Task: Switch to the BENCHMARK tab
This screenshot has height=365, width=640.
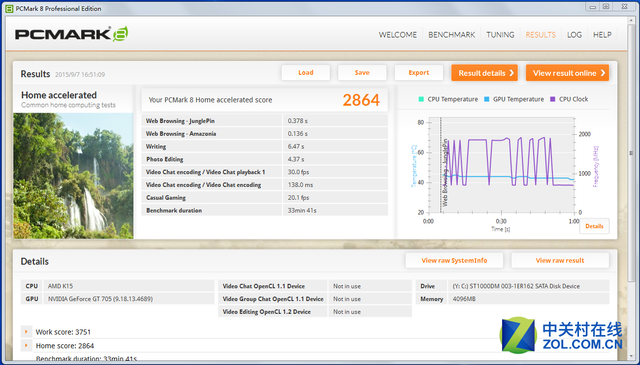Action: pyautogui.click(x=451, y=35)
